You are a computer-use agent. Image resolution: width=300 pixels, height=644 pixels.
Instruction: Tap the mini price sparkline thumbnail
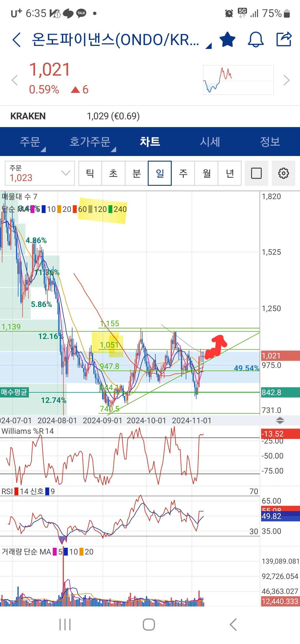pos(238,80)
